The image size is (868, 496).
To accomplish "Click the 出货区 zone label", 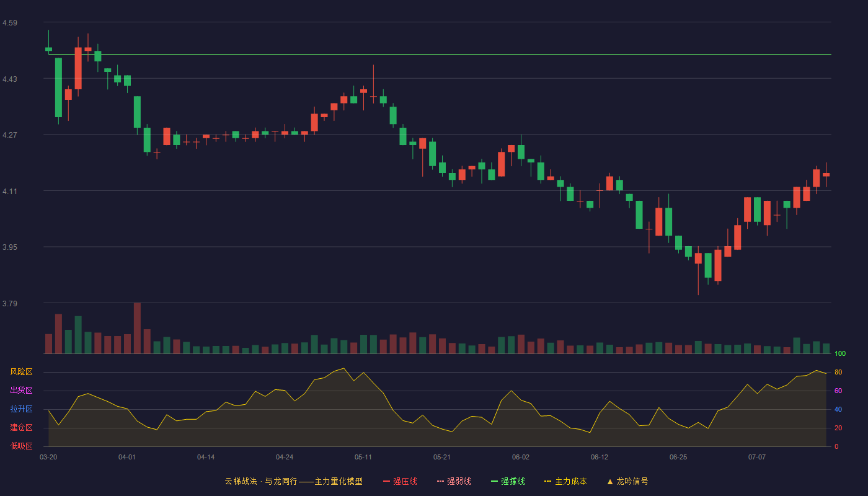I will pos(22,391).
